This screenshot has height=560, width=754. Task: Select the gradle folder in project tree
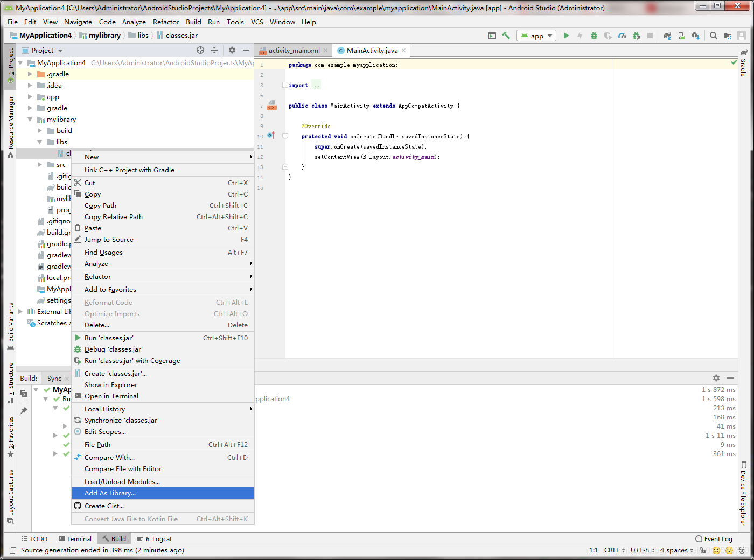click(57, 108)
